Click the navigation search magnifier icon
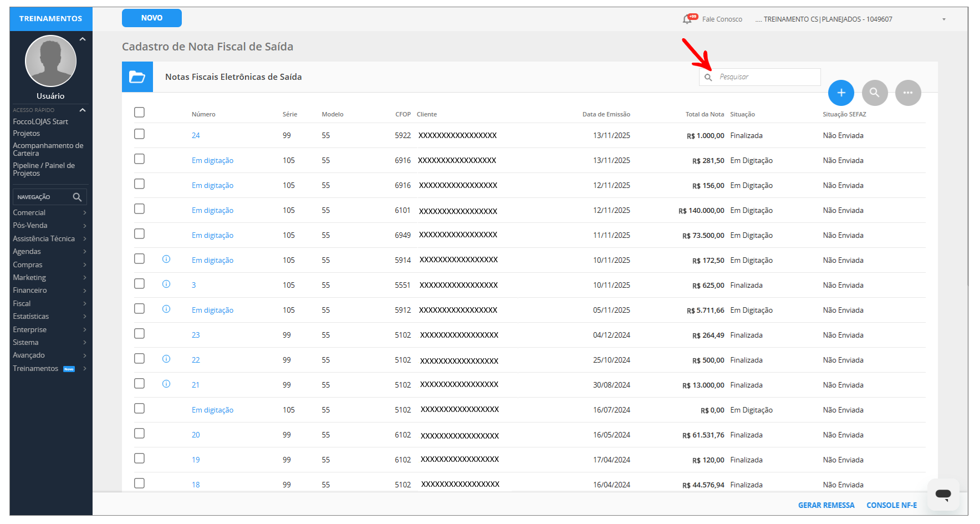This screenshot has height=524, width=980. point(77,197)
